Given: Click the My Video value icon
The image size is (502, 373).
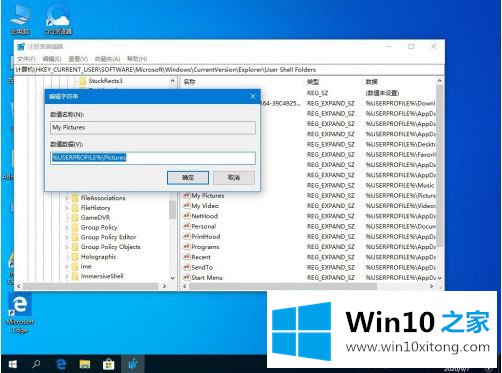Looking at the screenshot, I should [187, 206].
